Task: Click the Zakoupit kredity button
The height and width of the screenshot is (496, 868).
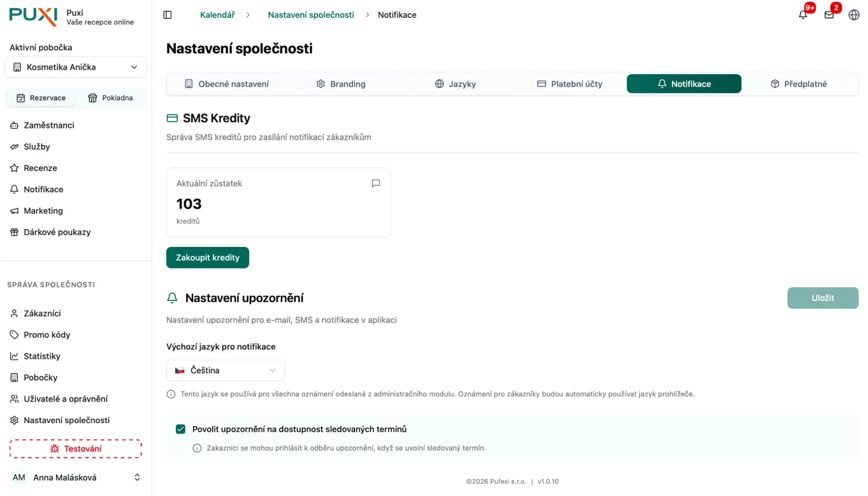Action: coord(208,258)
